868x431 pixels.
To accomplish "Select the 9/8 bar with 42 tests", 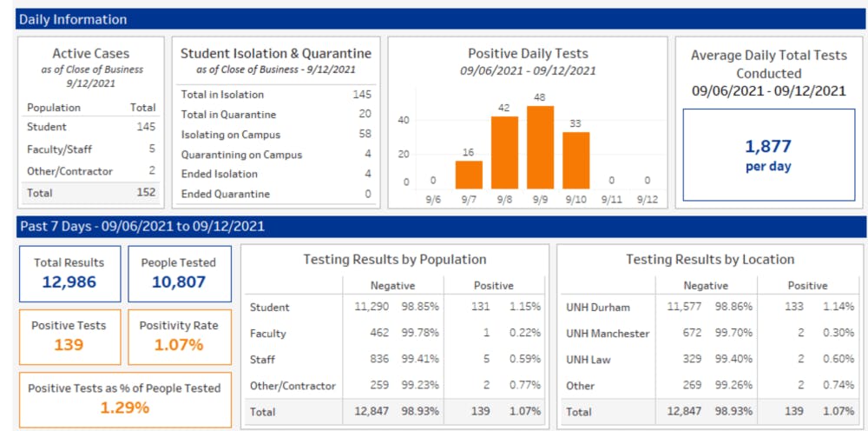I will [504, 152].
